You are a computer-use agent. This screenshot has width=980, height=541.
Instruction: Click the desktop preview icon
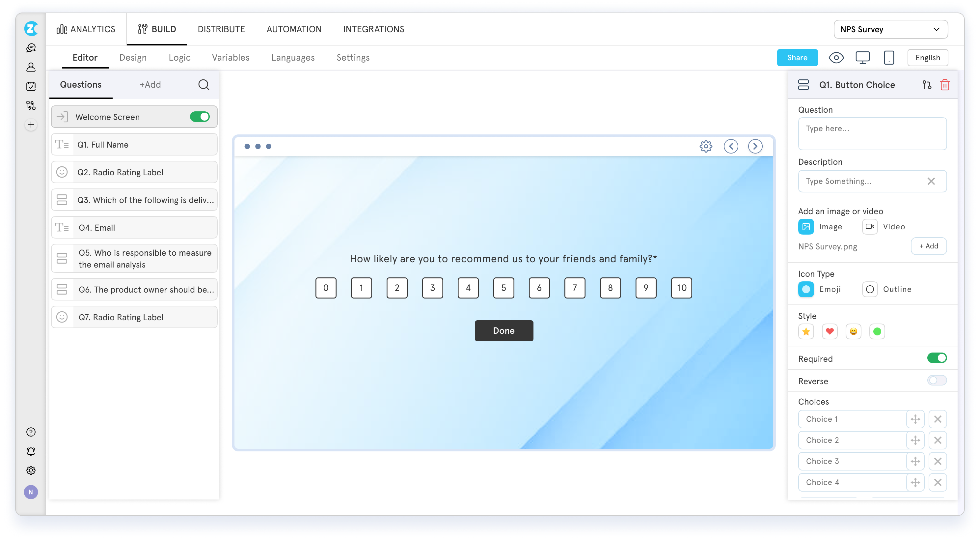pyautogui.click(x=863, y=57)
